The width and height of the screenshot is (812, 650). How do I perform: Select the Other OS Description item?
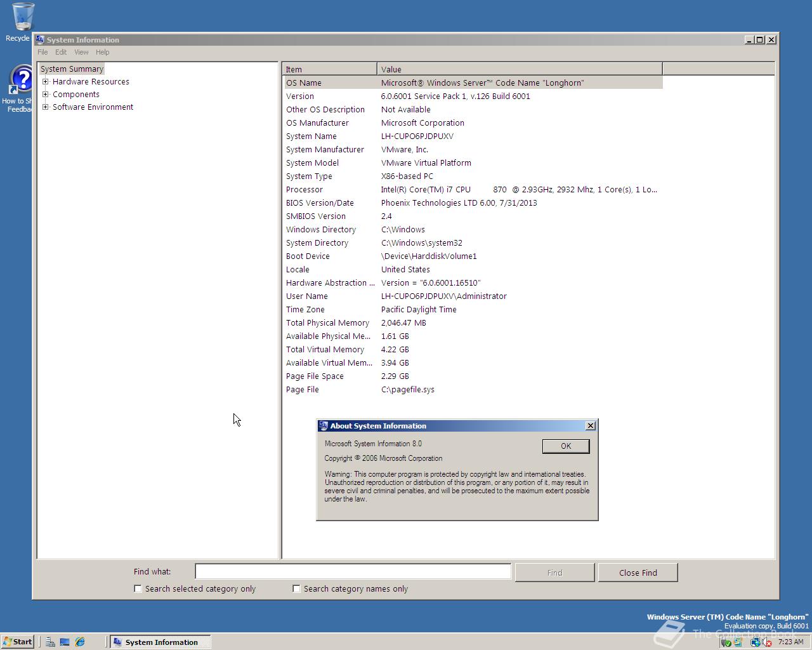(x=325, y=109)
